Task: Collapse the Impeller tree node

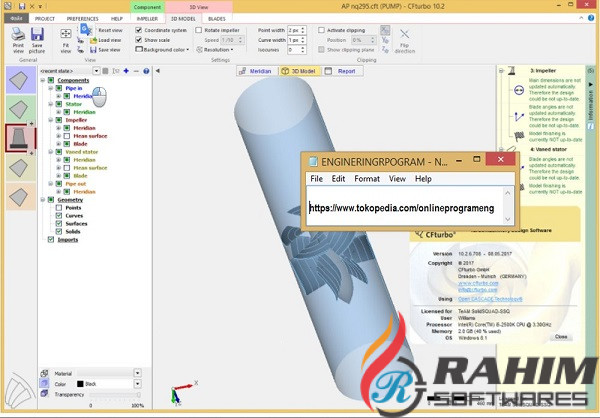Action: tap(51, 120)
